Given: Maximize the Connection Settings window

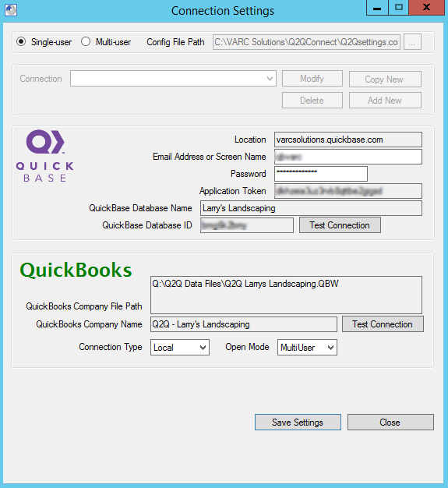Looking at the screenshot, I should click(x=399, y=8).
